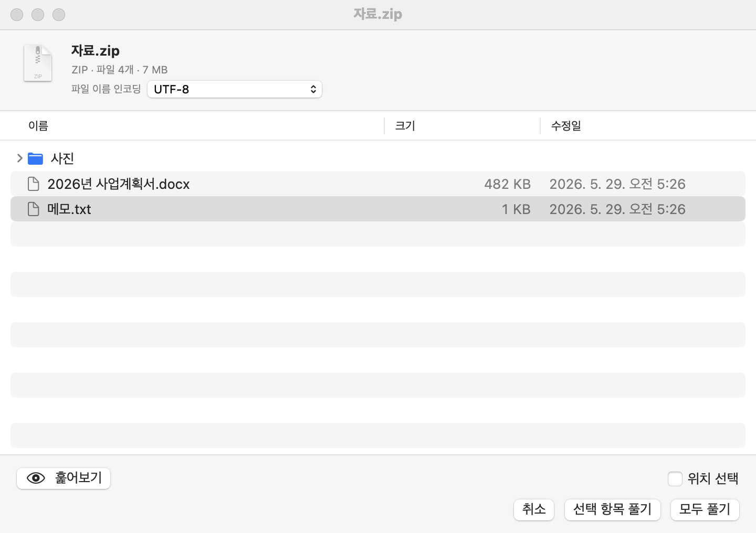Sort by the 이름 column header
The image size is (756, 533).
coord(38,126)
